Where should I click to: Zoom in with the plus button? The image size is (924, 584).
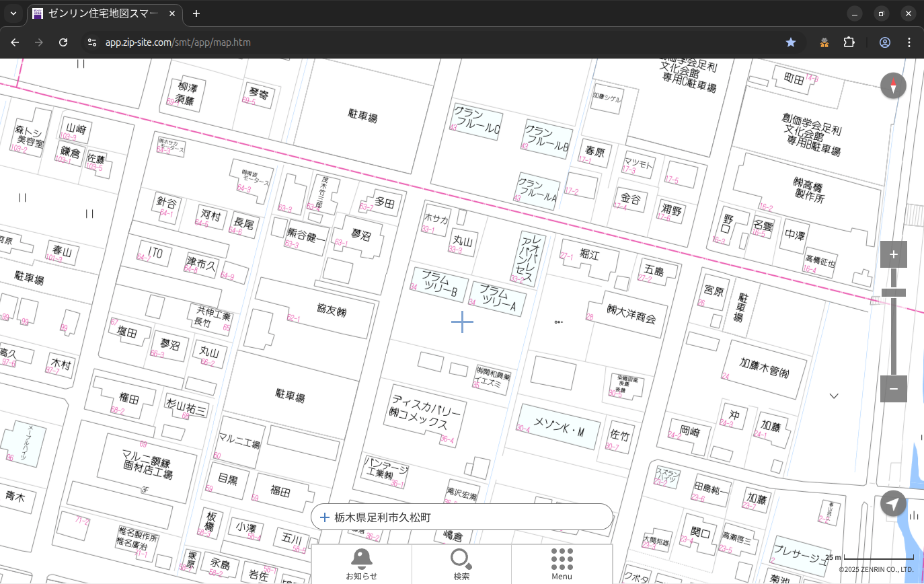click(x=893, y=254)
